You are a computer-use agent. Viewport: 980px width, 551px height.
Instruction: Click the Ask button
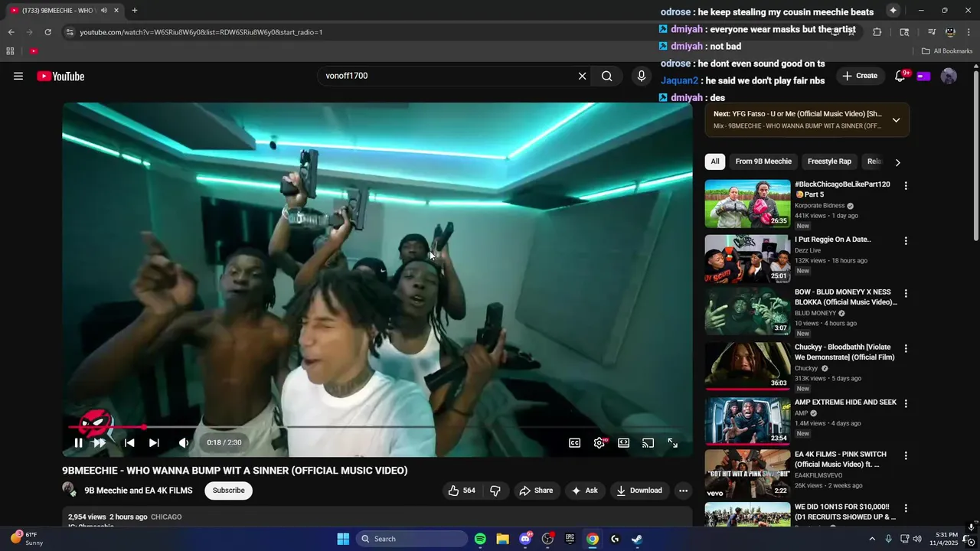585,491
